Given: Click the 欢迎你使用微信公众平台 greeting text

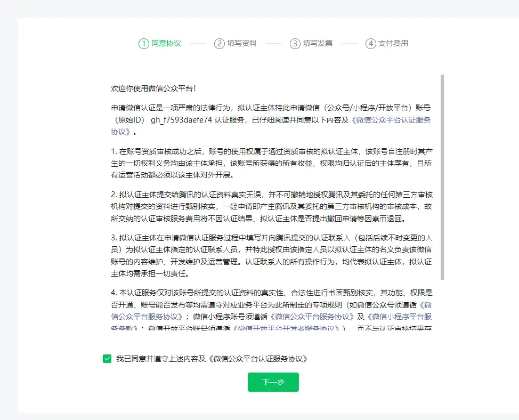Looking at the screenshot, I should pos(153,88).
